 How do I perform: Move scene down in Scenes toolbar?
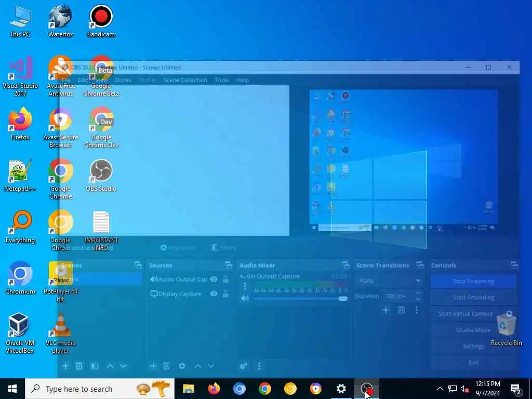[x=123, y=366]
